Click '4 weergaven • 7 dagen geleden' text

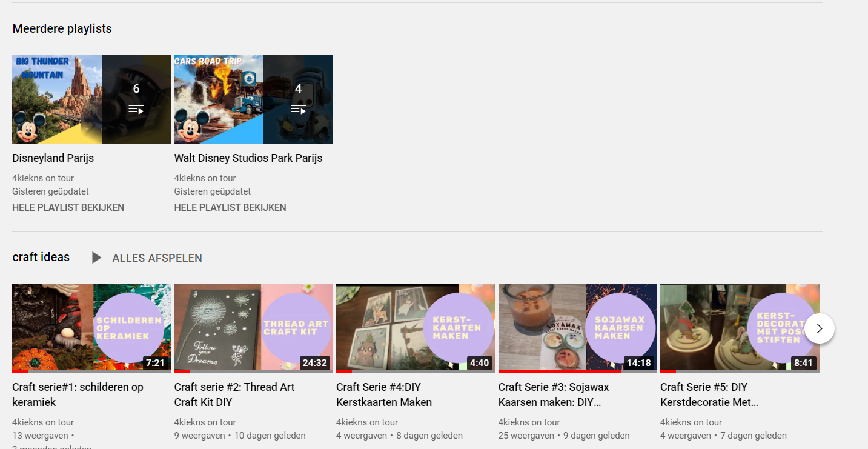(x=723, y=436)
